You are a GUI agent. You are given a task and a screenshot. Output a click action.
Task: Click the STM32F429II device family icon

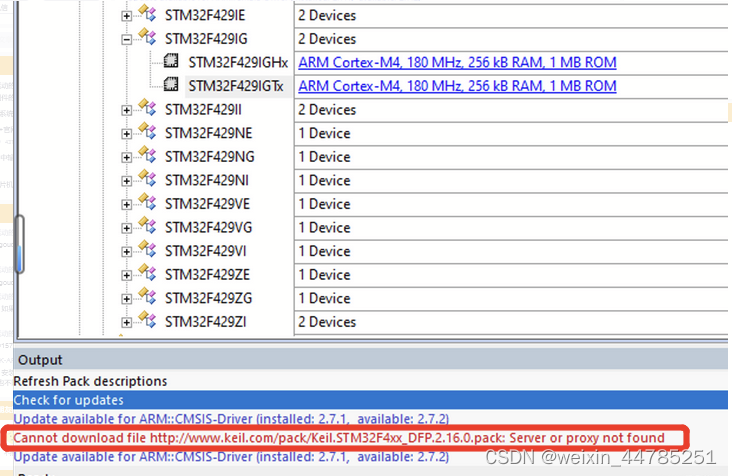point(148,108)
